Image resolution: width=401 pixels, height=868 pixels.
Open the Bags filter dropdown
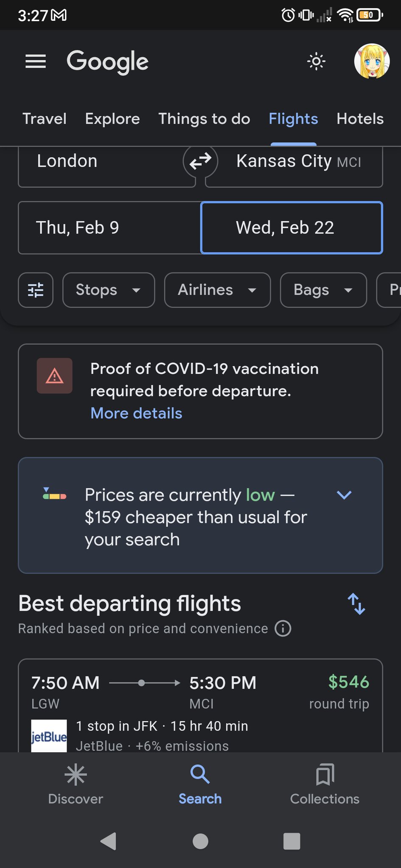pos(323,290)
